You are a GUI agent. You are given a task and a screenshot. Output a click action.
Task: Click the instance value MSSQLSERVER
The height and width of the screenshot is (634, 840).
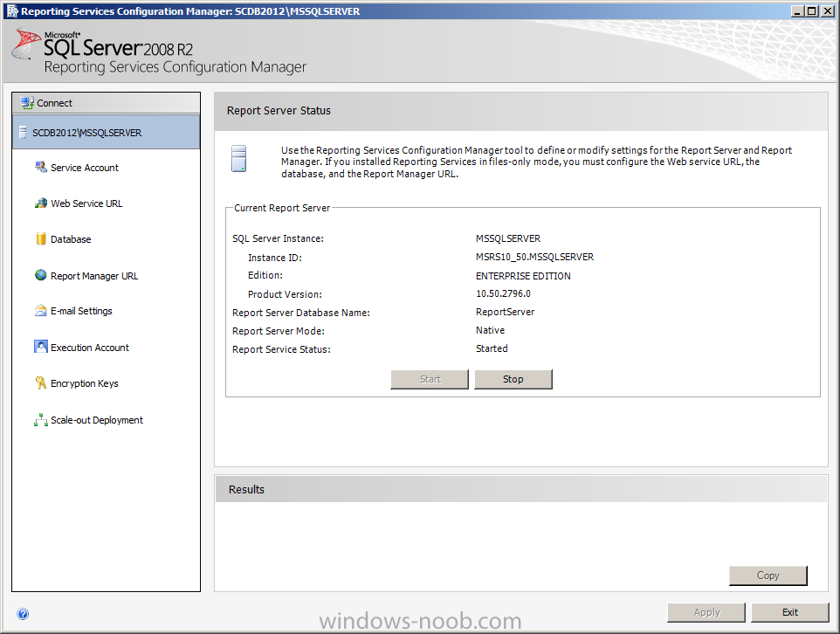(x=508, y=238)
